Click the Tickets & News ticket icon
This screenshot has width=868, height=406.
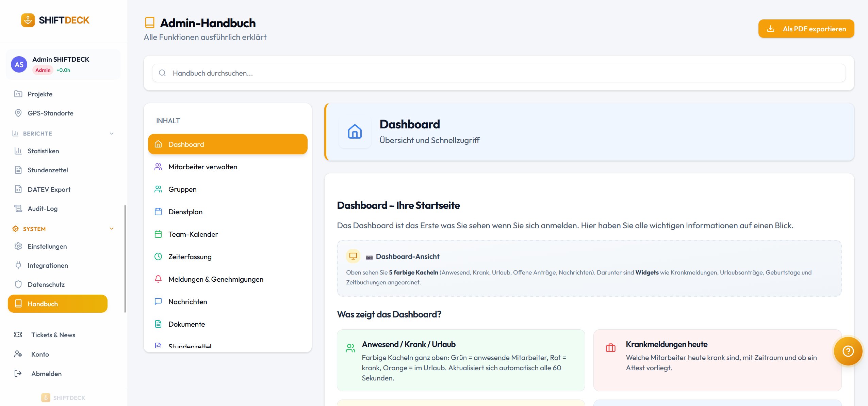pos(18,335)
